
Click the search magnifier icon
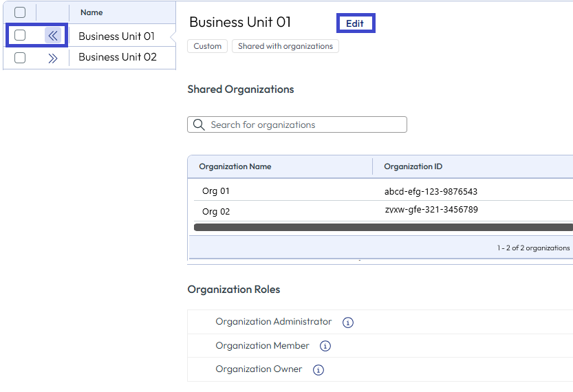199,124
